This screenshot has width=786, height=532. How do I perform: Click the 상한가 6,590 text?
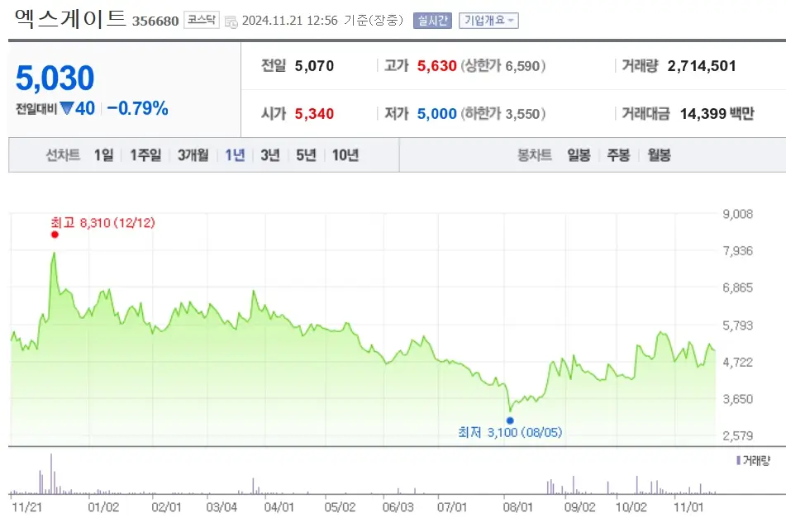[x=503, y=65]
